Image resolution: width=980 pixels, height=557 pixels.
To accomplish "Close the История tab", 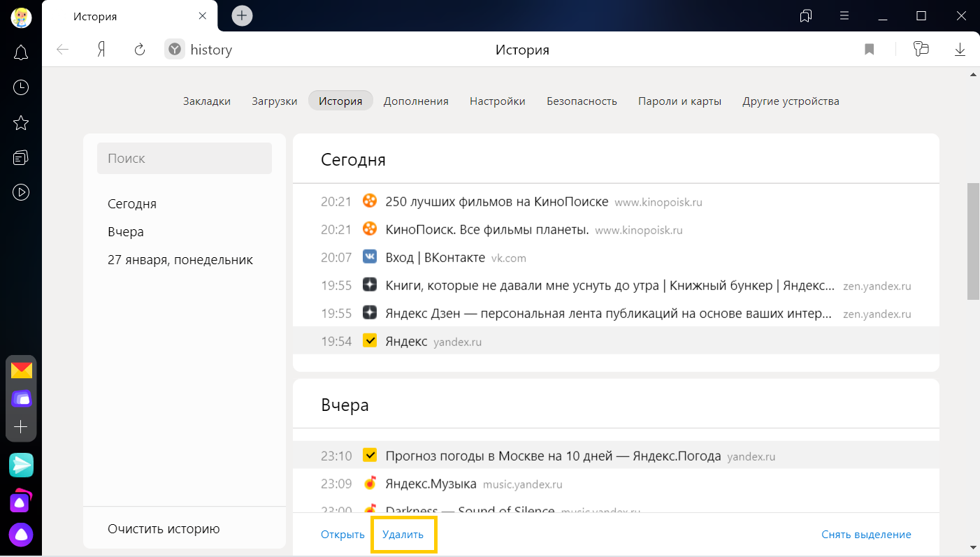I will tap(203, 16).
